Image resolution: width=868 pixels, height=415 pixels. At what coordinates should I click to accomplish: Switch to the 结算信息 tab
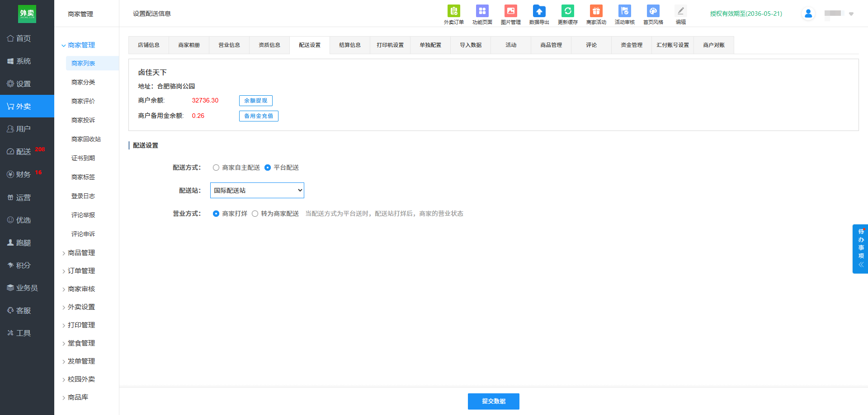point(350,45)
